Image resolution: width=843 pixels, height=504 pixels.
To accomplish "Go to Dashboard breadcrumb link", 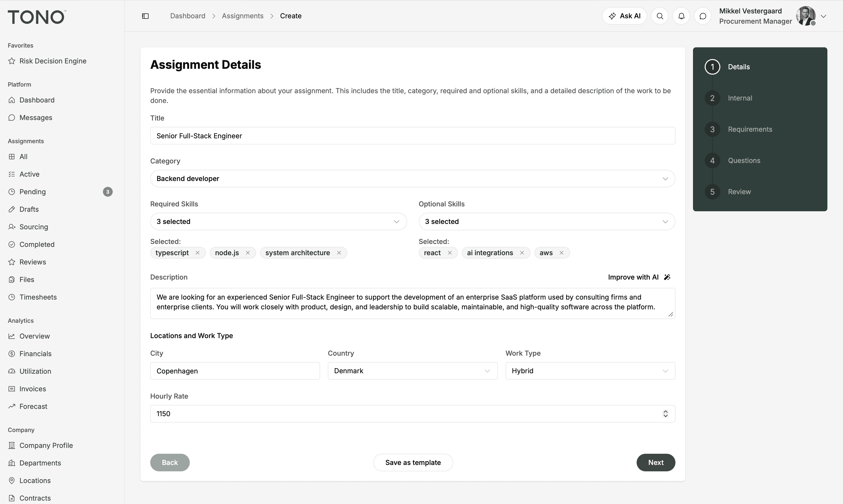I will click(188, 16).
